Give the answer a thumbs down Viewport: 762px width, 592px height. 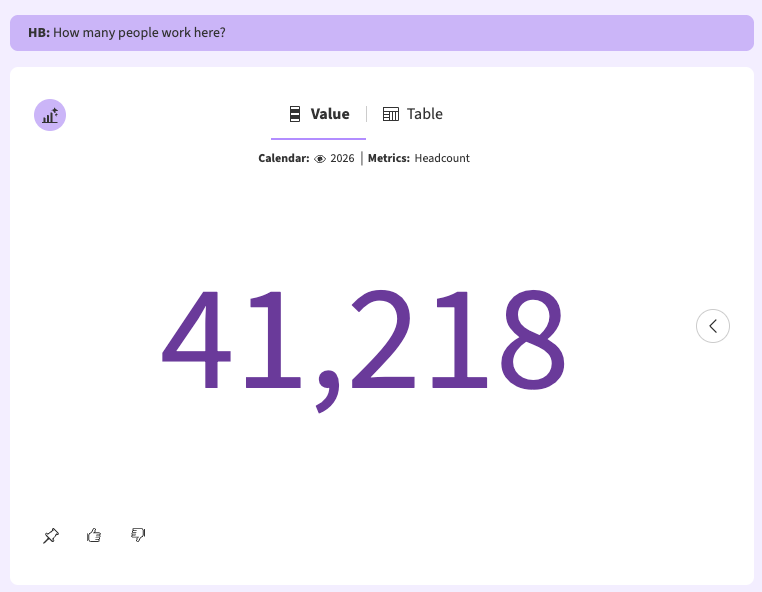(139, 536)
